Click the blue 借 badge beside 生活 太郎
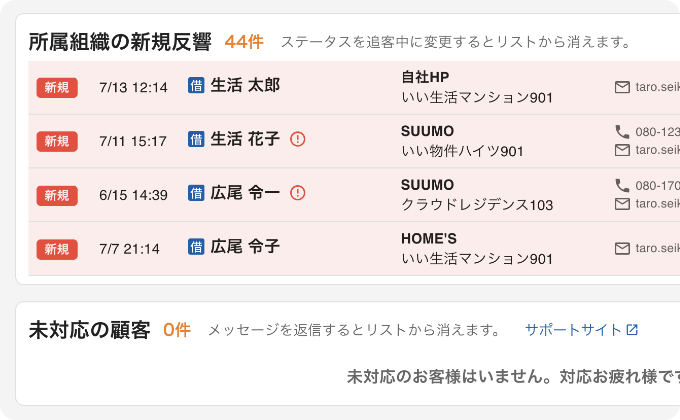 196,85
